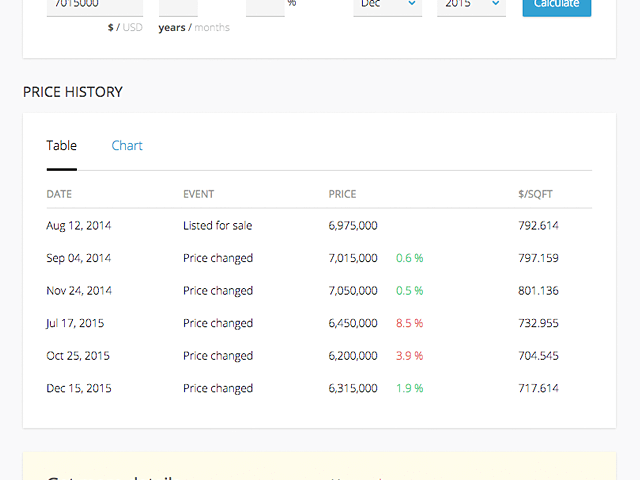Click the Nov 24, 2014 date
Image resolution: width=640 pixels, height=480 pixels.
(79, 291)
